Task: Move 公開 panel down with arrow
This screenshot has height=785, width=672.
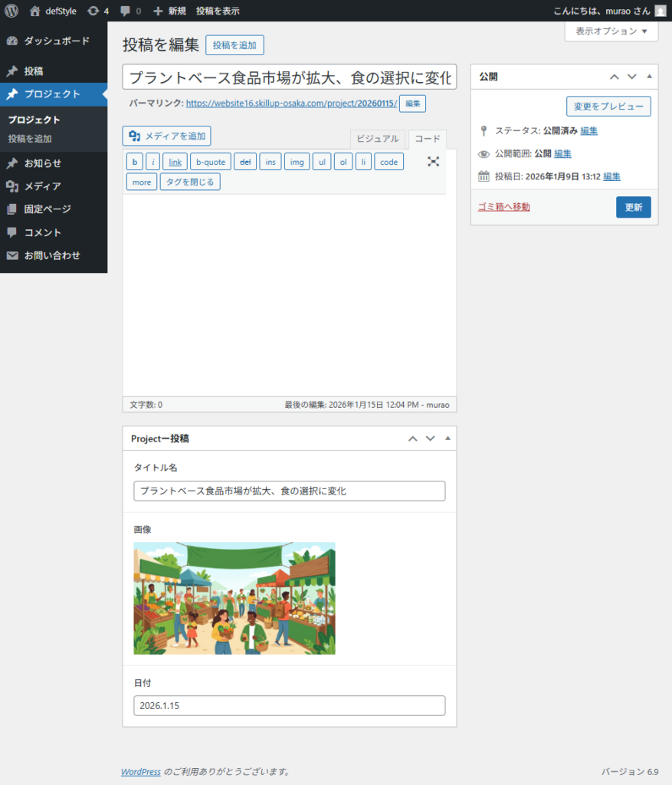Action: pos(631,77)
